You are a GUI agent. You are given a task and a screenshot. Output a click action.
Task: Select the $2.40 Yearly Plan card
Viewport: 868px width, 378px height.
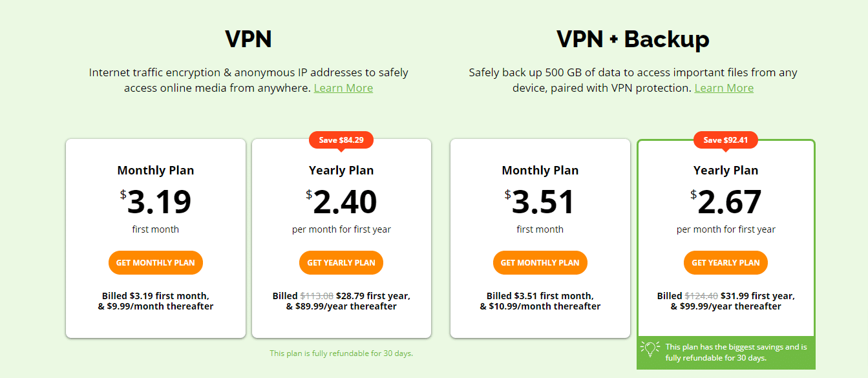tap(341, 238)
